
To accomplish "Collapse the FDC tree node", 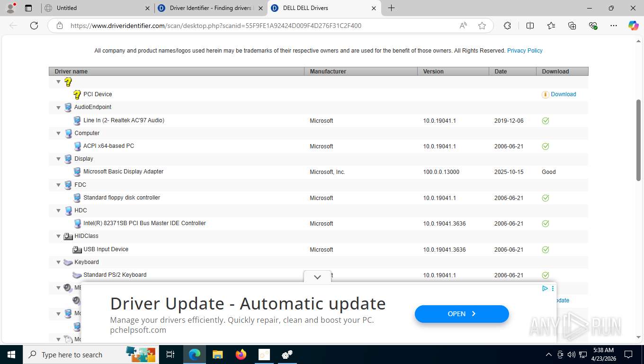I will [59, 185].
